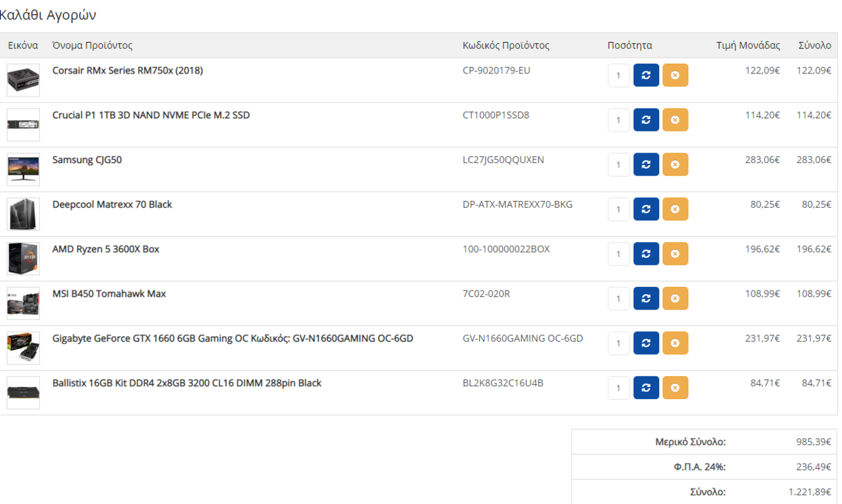Click quantity field for Gigabyte GTX 1660
This screenshot has width=842, height=504.
point(619,343)
